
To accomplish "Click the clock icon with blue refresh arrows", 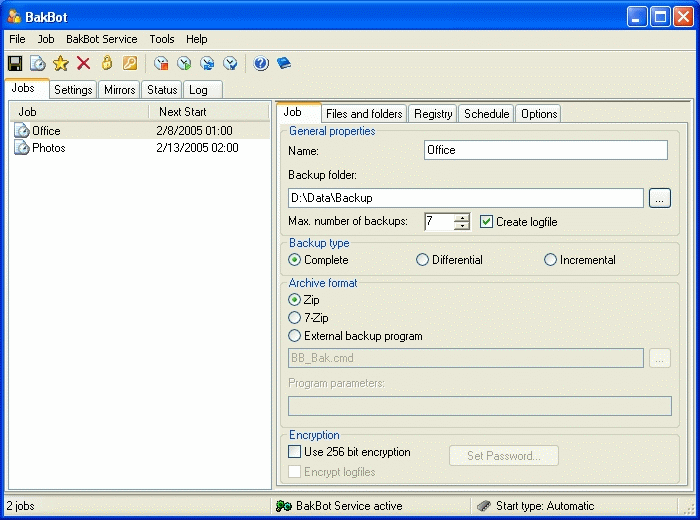I will coord(207,63).
